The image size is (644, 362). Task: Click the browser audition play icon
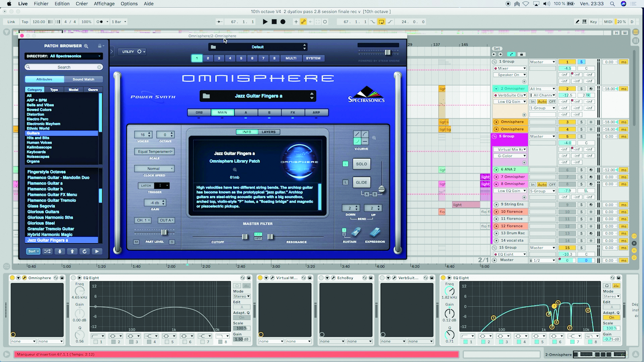point(97,251)
